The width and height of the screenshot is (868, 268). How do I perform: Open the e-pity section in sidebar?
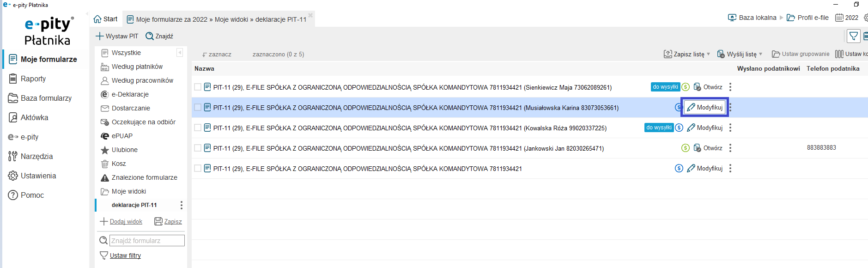23,137
